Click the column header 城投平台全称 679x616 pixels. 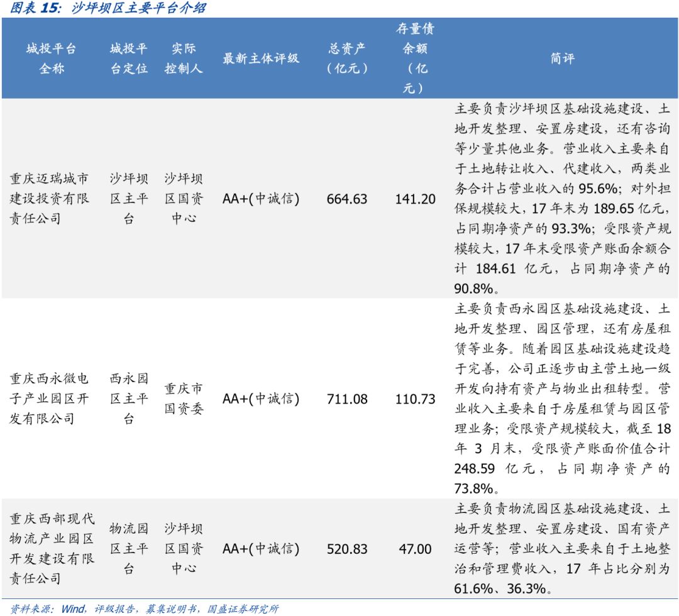click(x=52, y=58)
